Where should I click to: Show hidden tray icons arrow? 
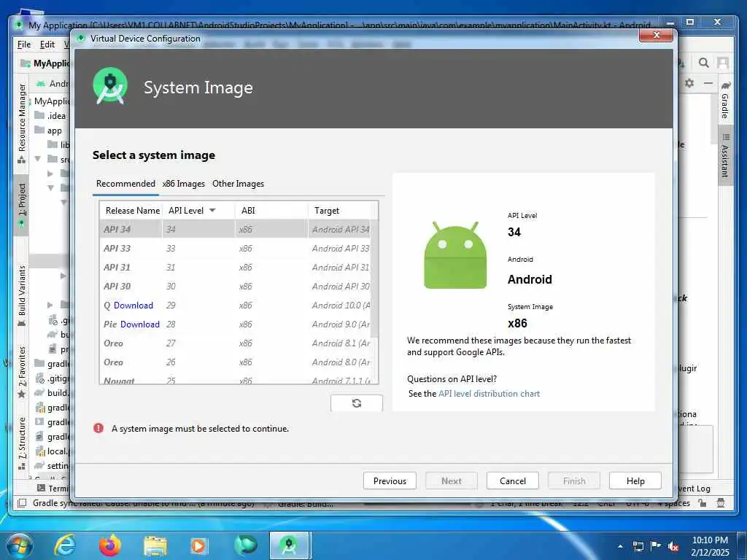[x=620, y=547]
